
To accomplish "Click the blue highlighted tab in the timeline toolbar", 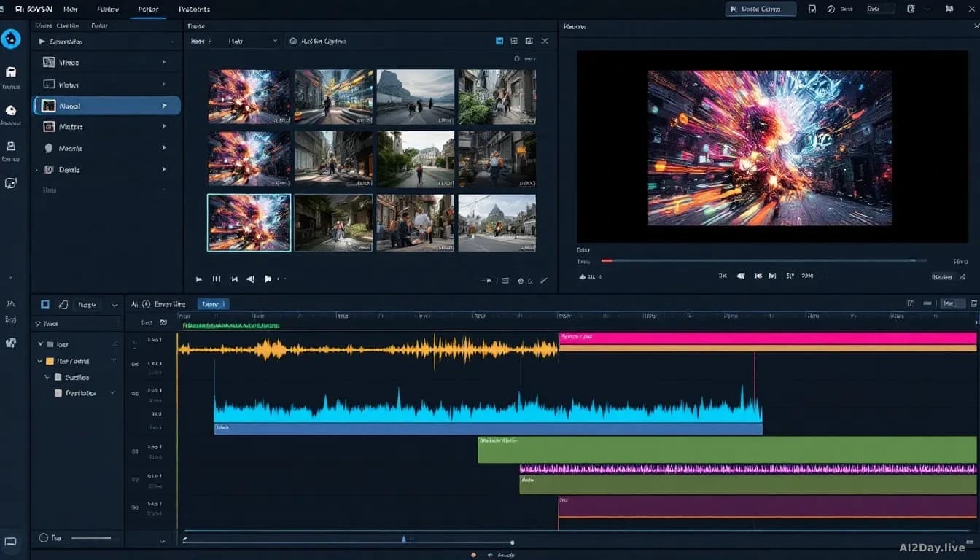I will 213,304.
